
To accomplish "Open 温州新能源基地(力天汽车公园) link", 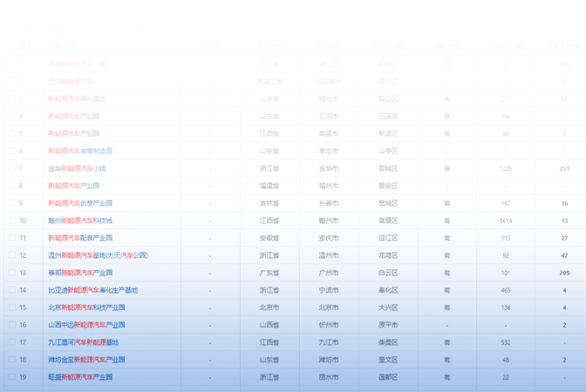I will click(x=98, y=255).
